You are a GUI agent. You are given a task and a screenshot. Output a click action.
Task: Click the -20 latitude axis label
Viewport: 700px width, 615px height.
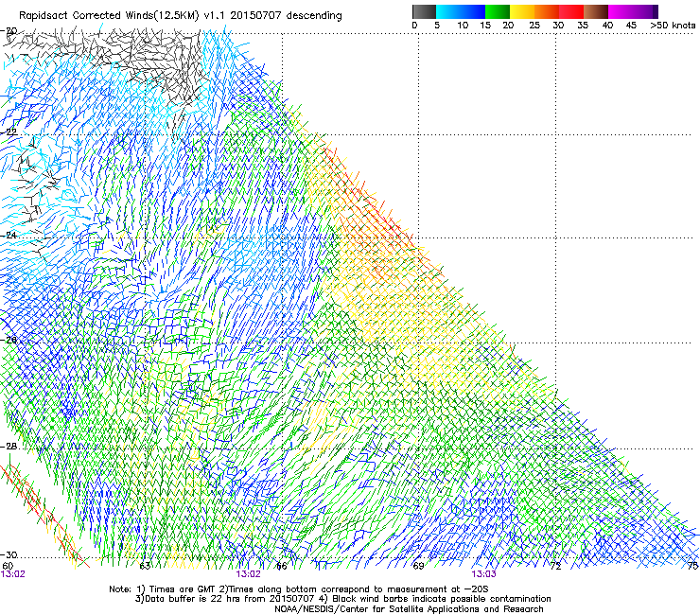click(9, 31)
